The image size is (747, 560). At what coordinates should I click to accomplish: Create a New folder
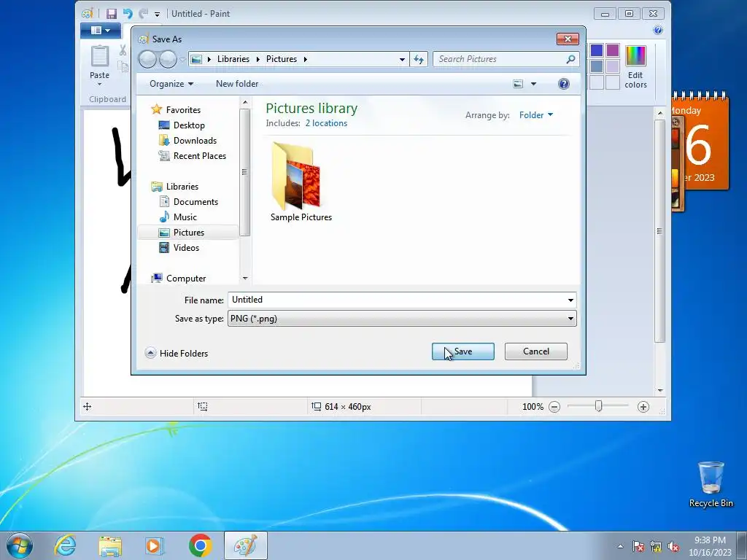click(237, 84)
